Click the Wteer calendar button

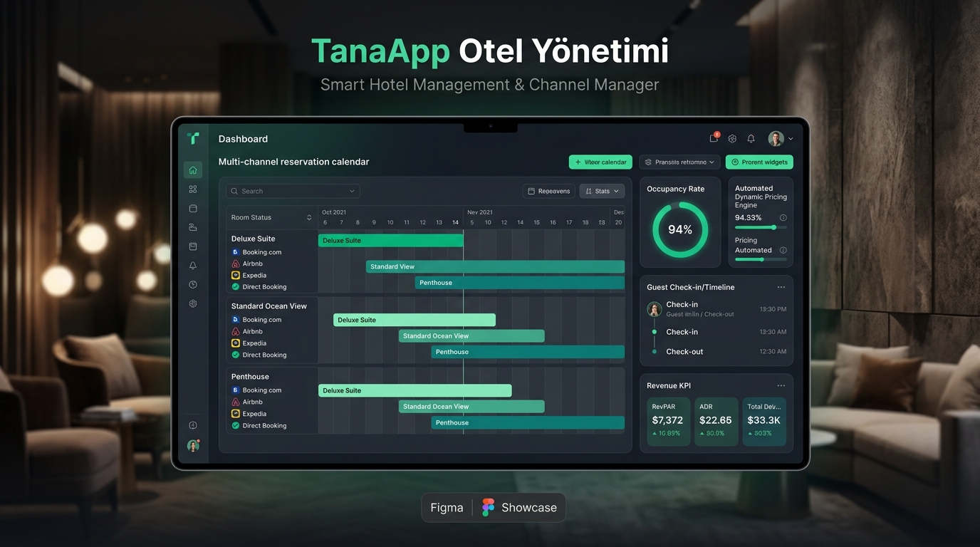tap(600, 162)
